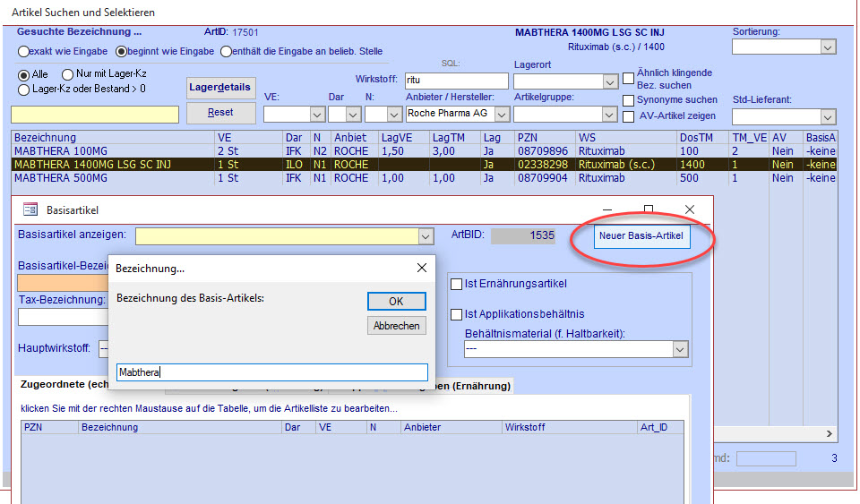860x504 pixels.
Task: Open the Dar filter dropdown
Action: click(x=353, y=115)
